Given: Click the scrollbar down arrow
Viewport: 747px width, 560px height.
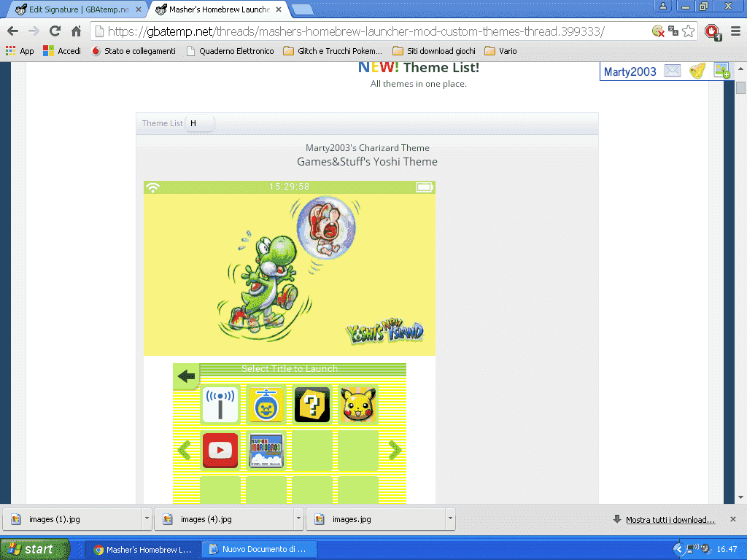Looking at the screenshot, I should [740, 497].
